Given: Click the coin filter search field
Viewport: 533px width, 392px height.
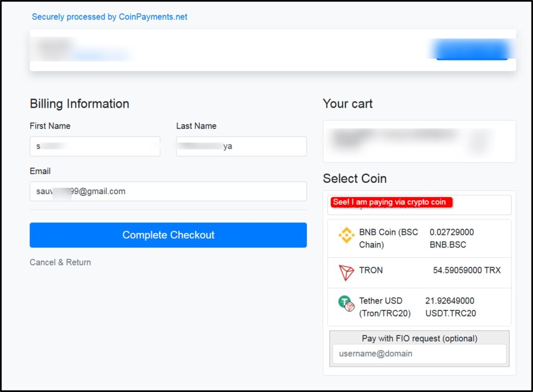Looking at the screenshot, I should (419, 205).
